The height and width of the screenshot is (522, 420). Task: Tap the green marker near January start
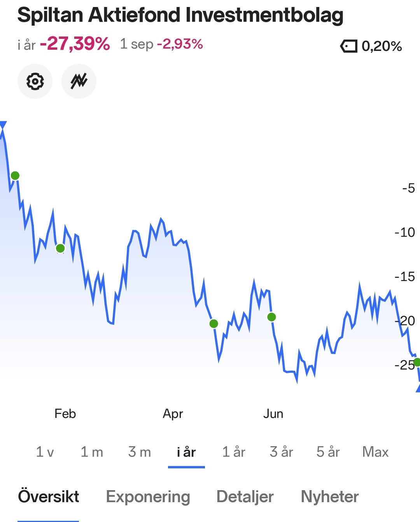(x=15, y=176)
